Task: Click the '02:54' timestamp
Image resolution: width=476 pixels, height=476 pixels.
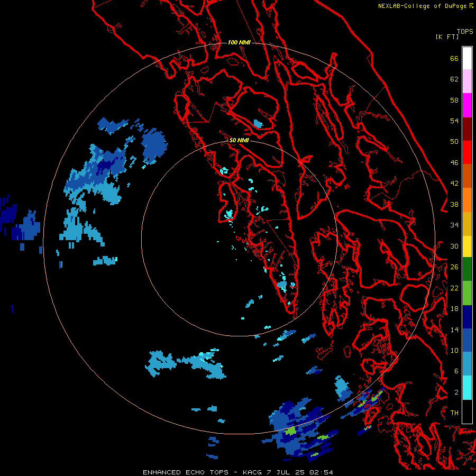Action: [321, 472]
